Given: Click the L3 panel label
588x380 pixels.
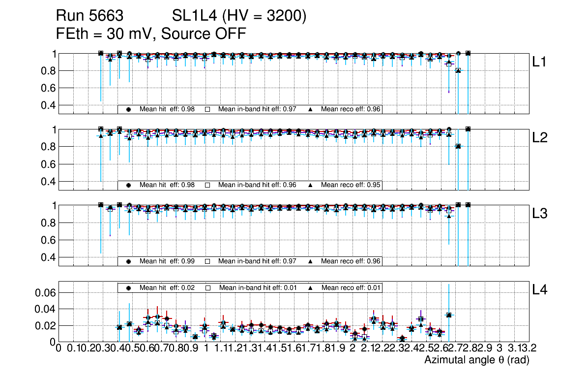Looking at the screenshot, I should [541, 214].
